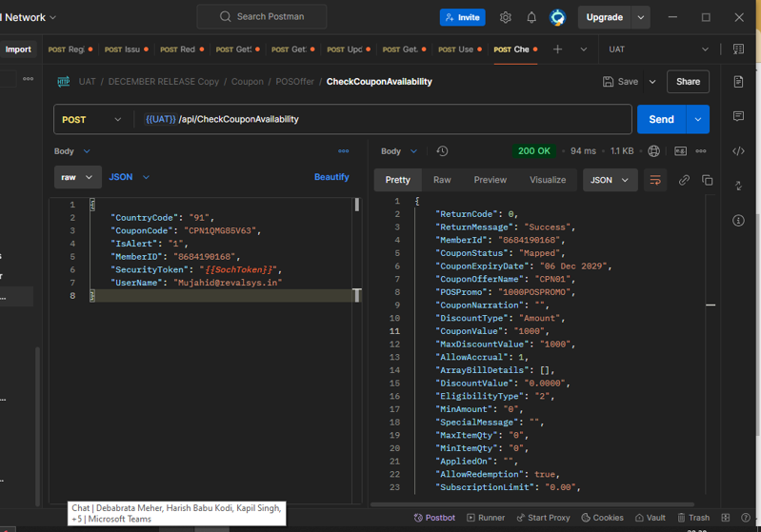Switch to the POST Use request tab

click(457, 49)
